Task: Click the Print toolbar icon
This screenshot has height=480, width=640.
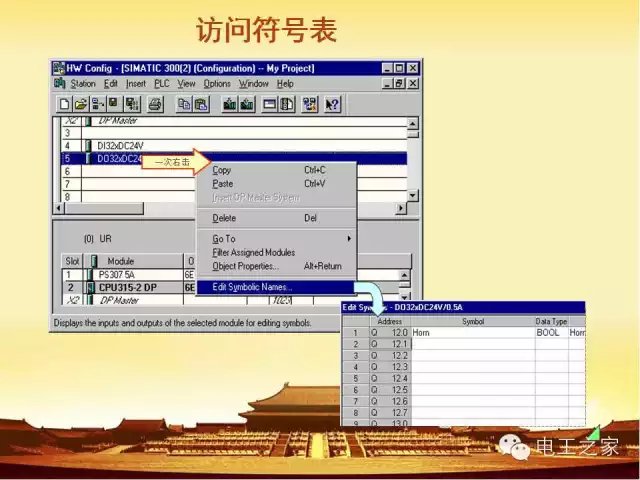Action: (x=155, y=103)
